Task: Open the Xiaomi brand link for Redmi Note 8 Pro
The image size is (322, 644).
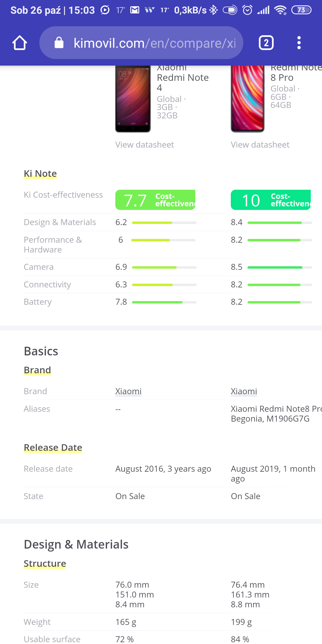Action: 244,391
